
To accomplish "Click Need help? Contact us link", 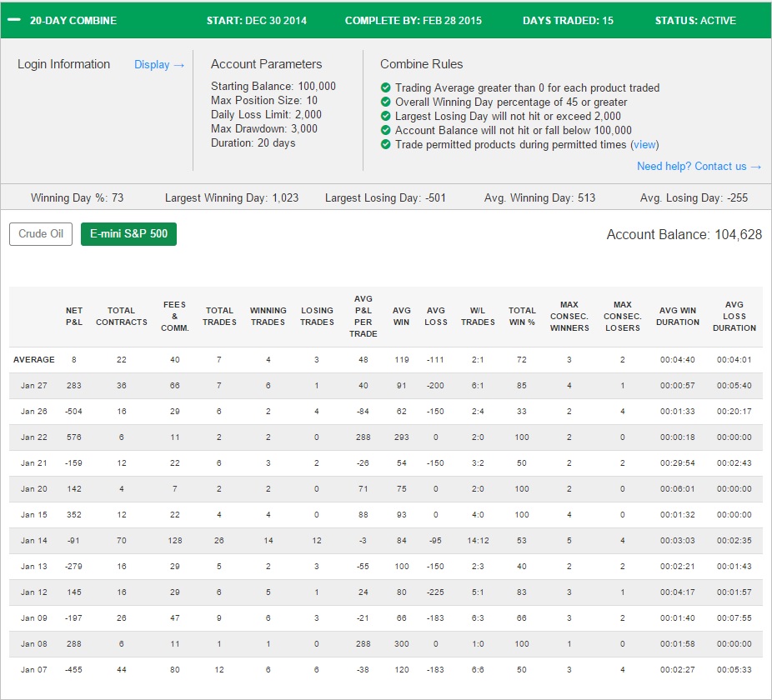I will pos(699,167).
